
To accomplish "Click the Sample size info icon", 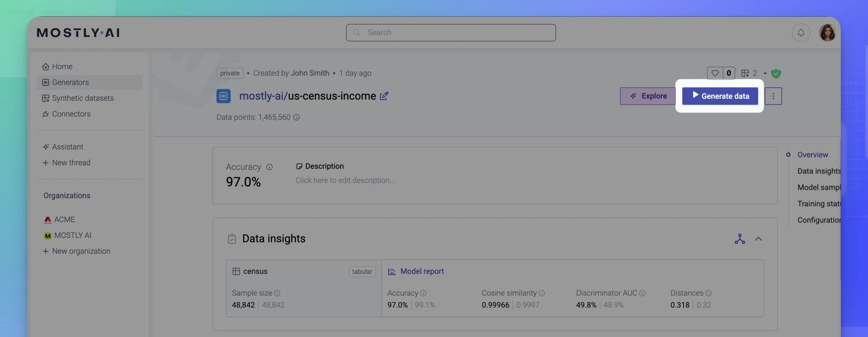I will 277,293.
